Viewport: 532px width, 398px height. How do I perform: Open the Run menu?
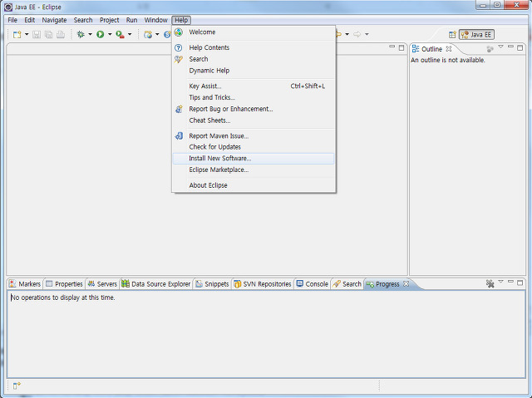tap(131, 20)
